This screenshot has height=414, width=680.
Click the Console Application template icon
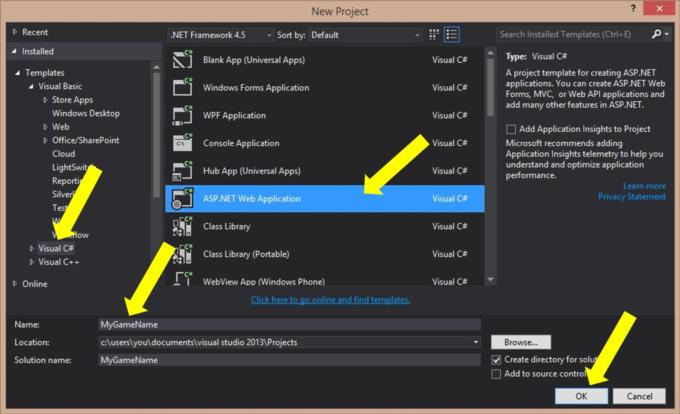point(183,143)
